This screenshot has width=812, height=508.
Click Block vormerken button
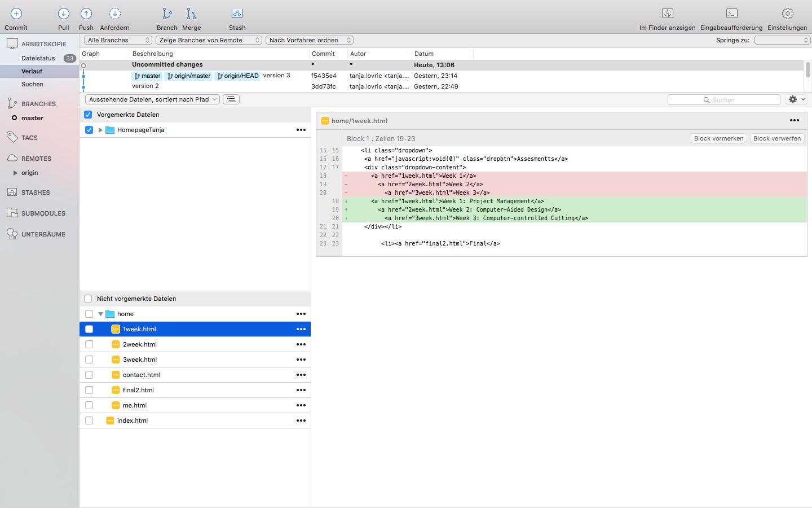point(719,138)
